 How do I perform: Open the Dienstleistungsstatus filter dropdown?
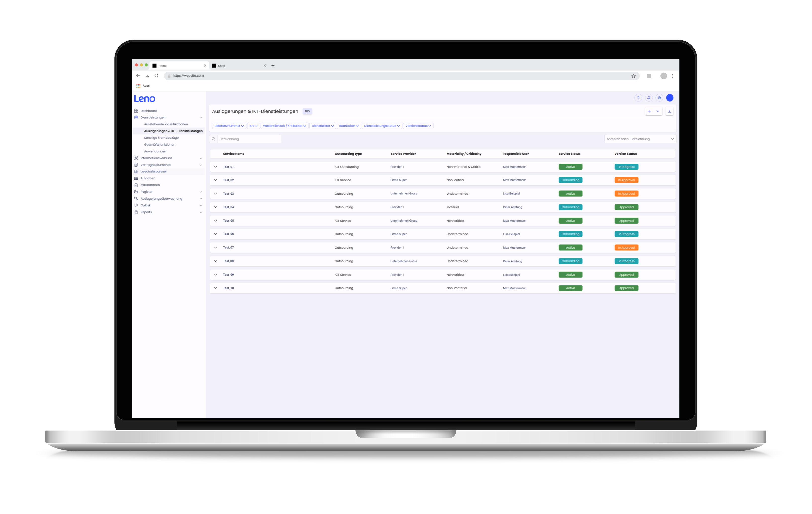pos(382,126)
